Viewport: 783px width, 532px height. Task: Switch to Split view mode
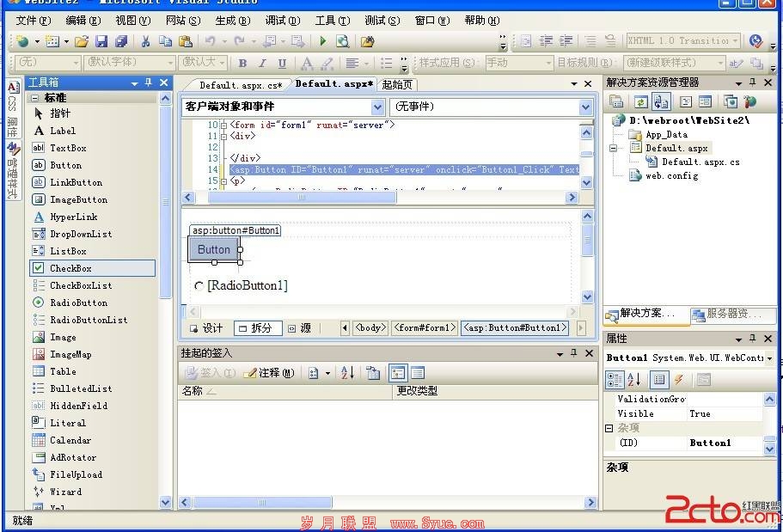coord(258,328)
